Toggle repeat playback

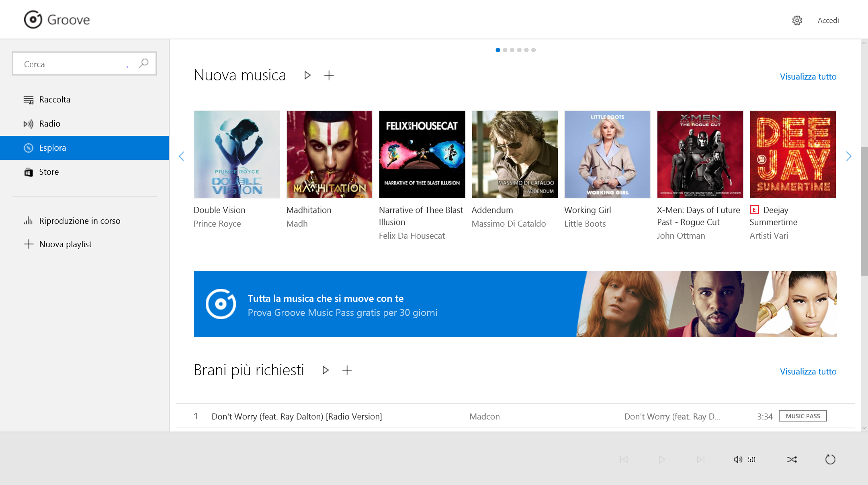pyautogui.click(x=830, y=459)
